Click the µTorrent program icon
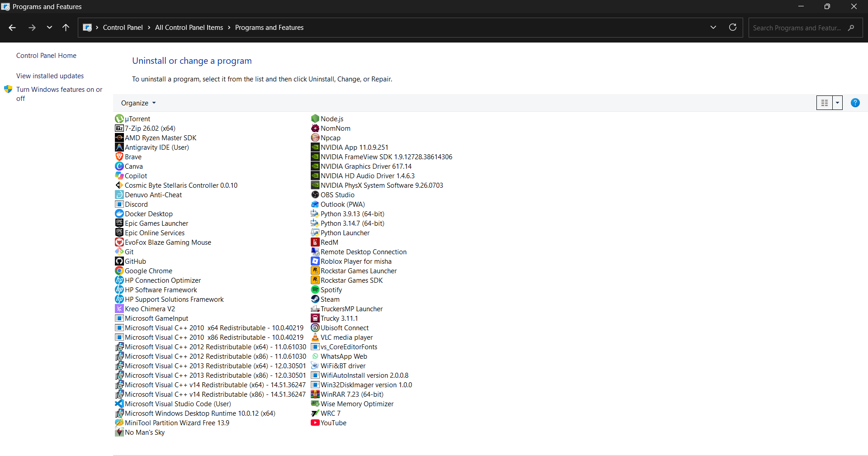 119,119
